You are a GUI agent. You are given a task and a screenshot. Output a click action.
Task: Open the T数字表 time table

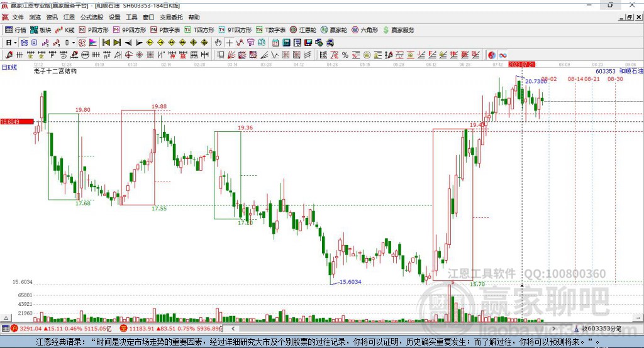point(270,30)
